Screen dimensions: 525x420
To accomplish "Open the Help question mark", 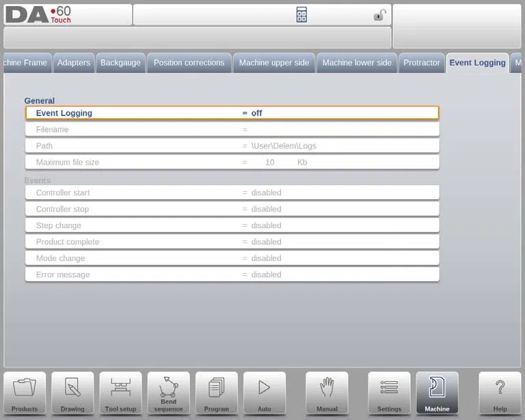I will 500,393.
